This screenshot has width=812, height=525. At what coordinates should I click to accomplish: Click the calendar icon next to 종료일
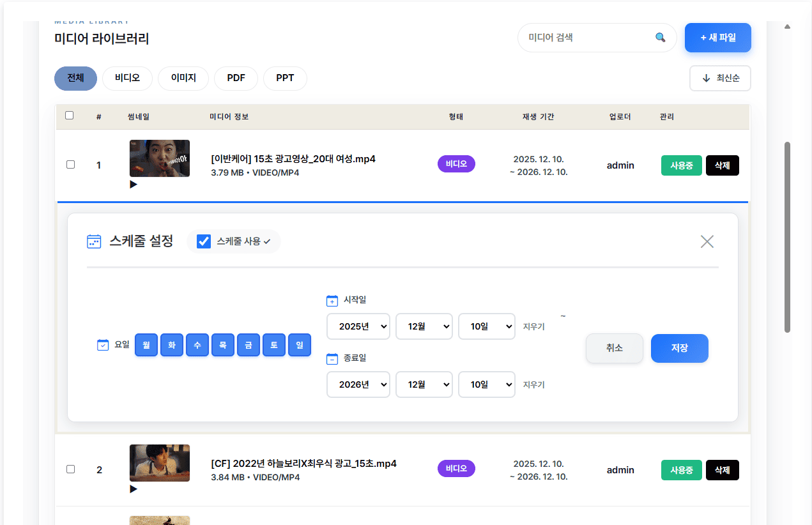click(332, 359)
